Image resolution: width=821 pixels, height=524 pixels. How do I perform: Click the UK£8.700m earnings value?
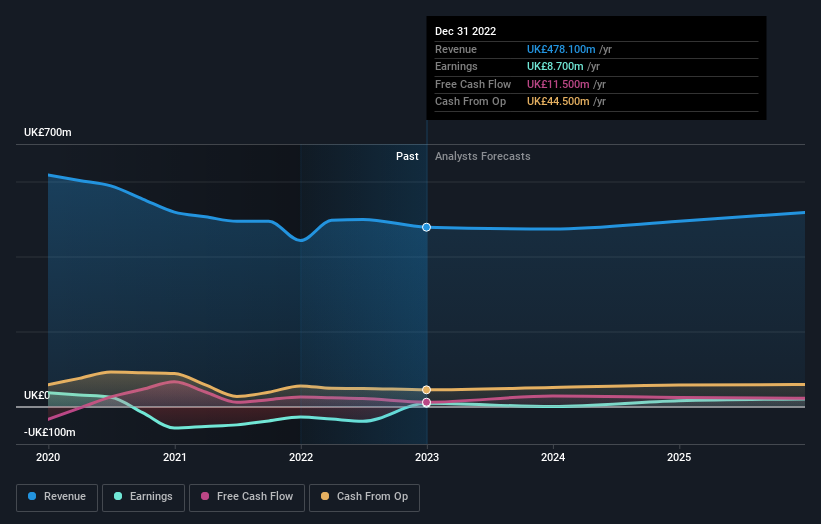(555, 66)
